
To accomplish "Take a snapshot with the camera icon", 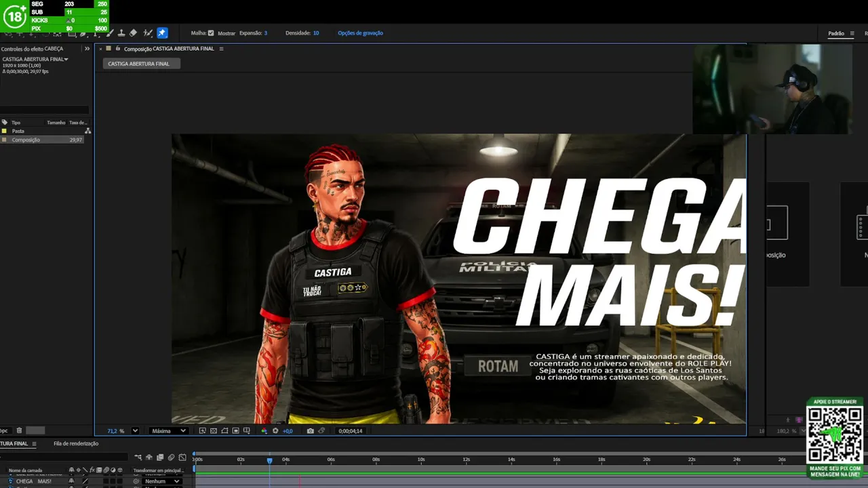I will (311, 430).
